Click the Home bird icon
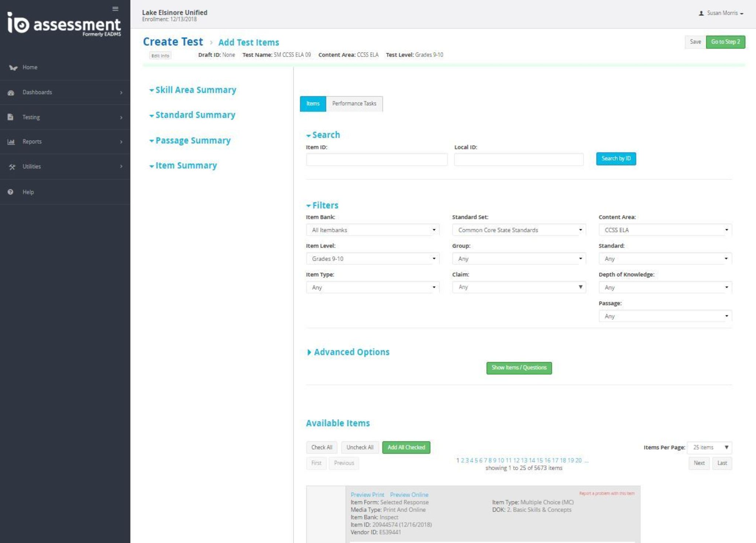Image resolution: width=756 pixels, height=543 pixels. click(13, 68)
